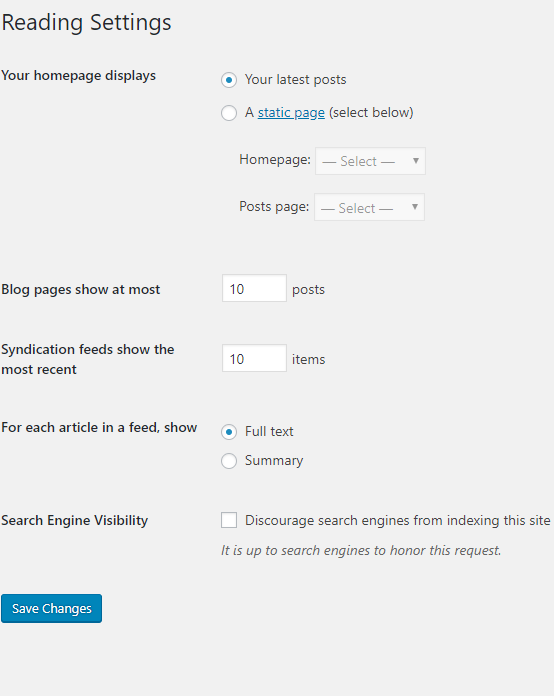Click the 'Summary' option label

pyautogui.click(x=274, y=461)
